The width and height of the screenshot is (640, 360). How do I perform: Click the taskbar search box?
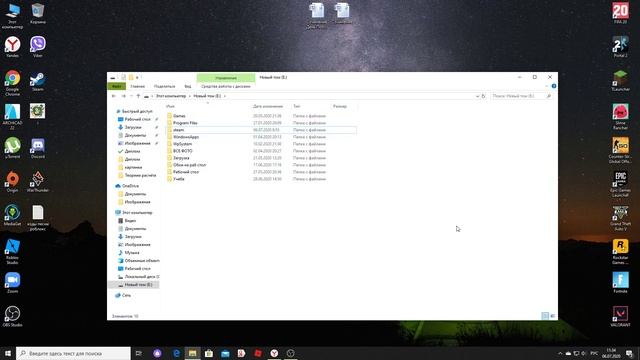(x=73, y=353)
